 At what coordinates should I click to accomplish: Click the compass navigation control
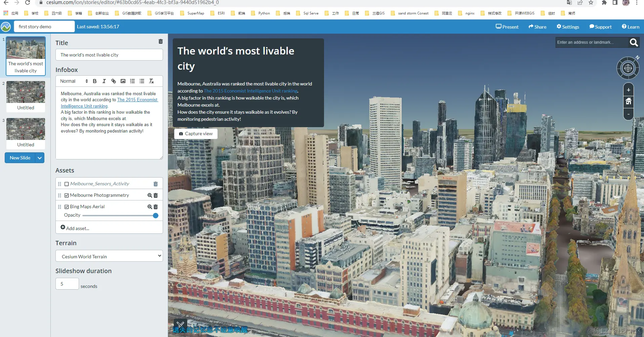628,68
